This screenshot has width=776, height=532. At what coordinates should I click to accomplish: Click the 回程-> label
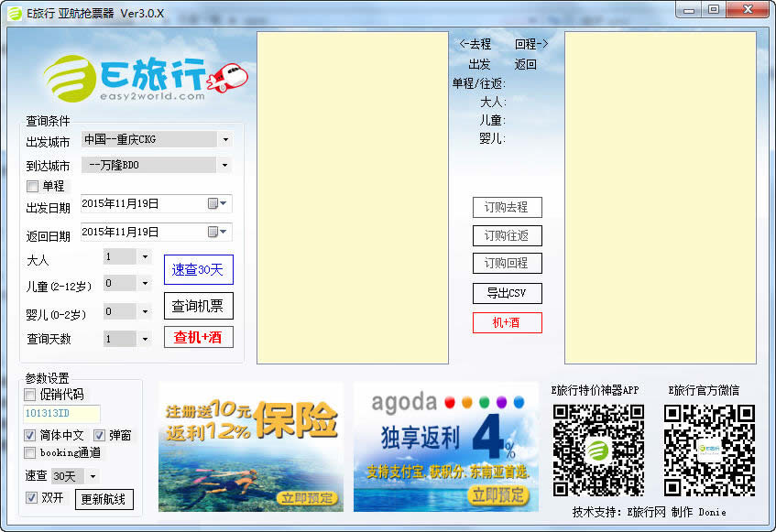pyautogui.click(x=531, y=45)
